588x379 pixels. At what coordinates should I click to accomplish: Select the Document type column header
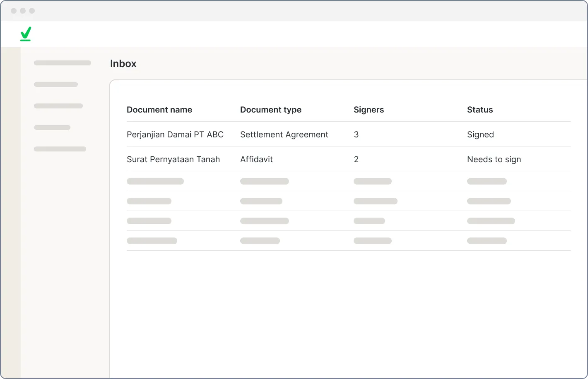[x=271, y=110]
